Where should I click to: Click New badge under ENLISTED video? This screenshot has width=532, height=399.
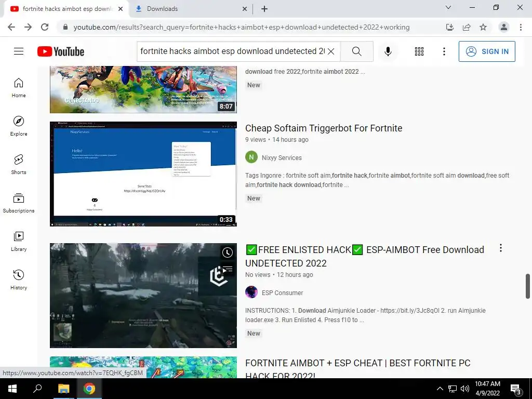[x=254, y=334]
